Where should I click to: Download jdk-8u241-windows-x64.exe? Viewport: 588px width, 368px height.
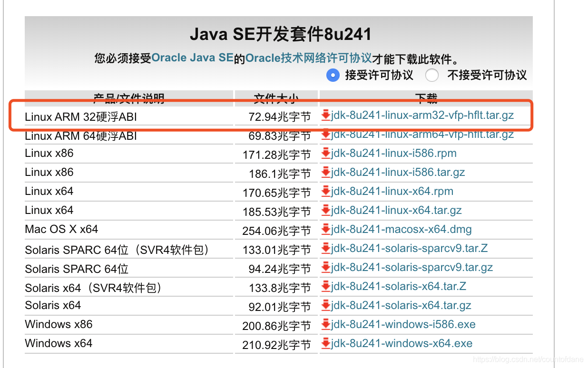pos(402,343)
